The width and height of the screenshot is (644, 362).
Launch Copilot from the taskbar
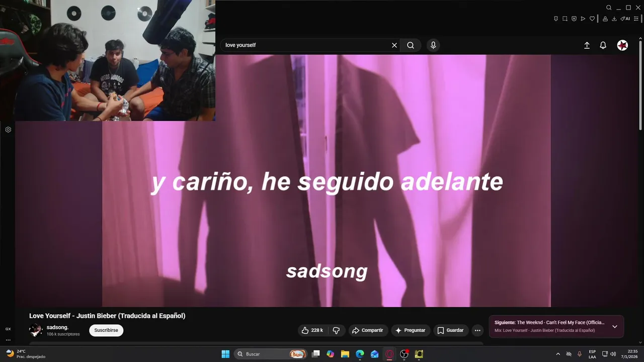coord(330,354)
